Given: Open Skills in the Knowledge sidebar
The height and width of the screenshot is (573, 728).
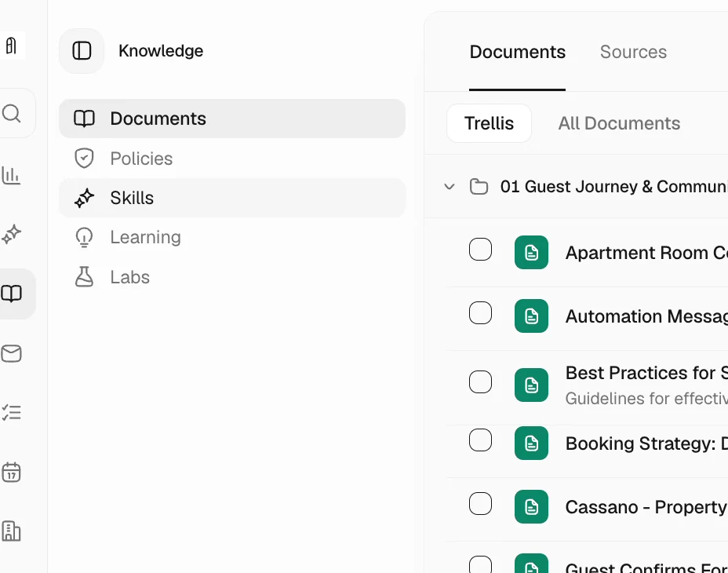Looking at the screenshot, I should pos(232,198).
